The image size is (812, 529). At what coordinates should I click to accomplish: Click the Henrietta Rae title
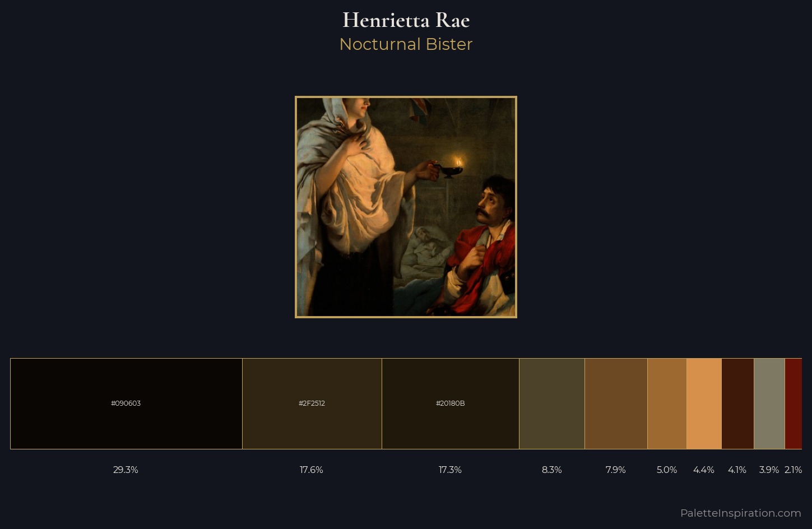tap(406, 20)
